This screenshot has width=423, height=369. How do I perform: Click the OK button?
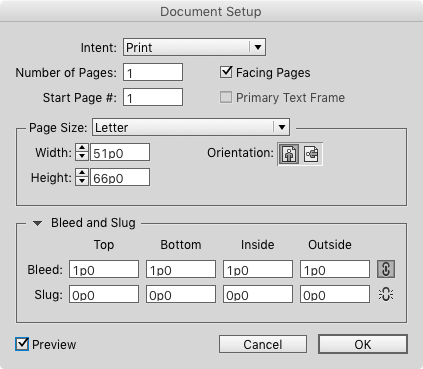[x=363, y=344]
